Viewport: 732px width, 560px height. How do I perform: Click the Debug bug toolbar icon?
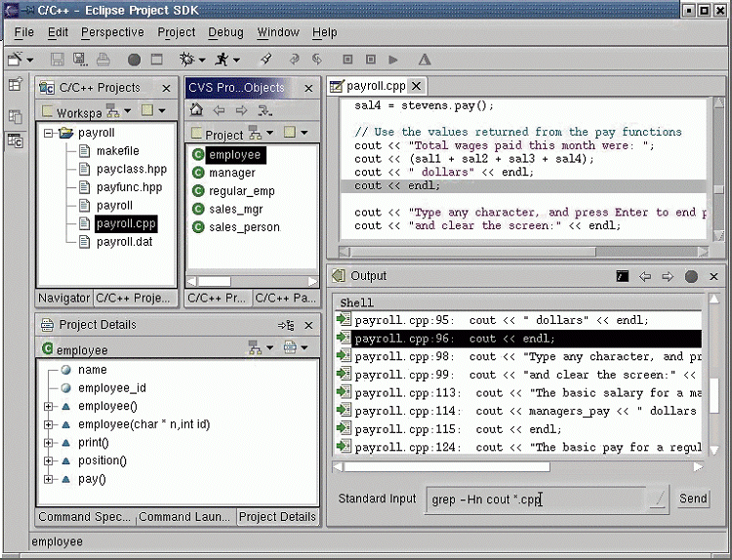(187, 60)
